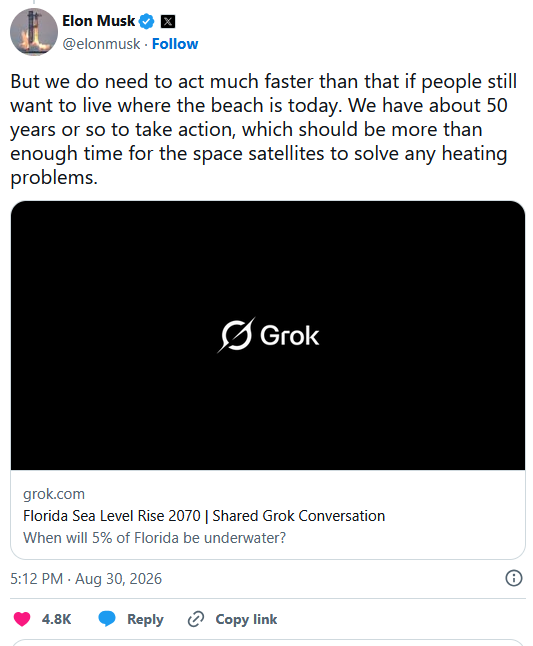The image size is (533, 646).
Task: Click the tweet text about space satellites
Action: click(263, 129)
